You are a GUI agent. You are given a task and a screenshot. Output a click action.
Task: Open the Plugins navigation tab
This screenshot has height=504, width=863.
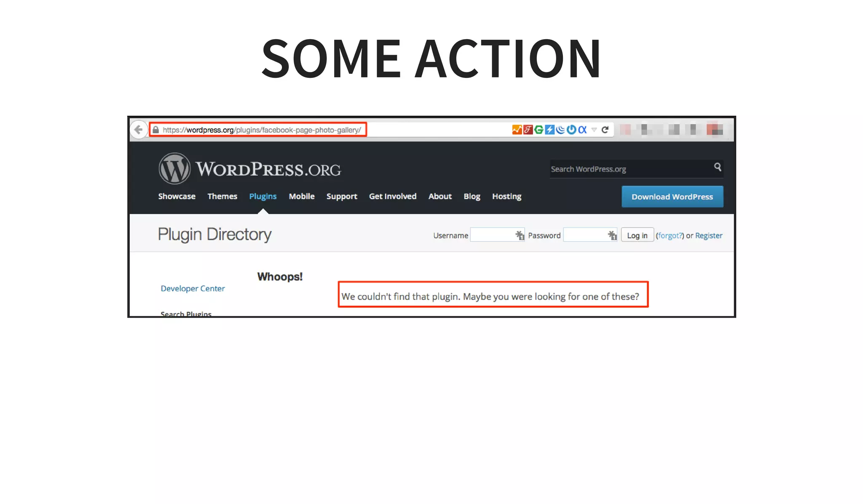pyautogui.click(x=263, y=196)
